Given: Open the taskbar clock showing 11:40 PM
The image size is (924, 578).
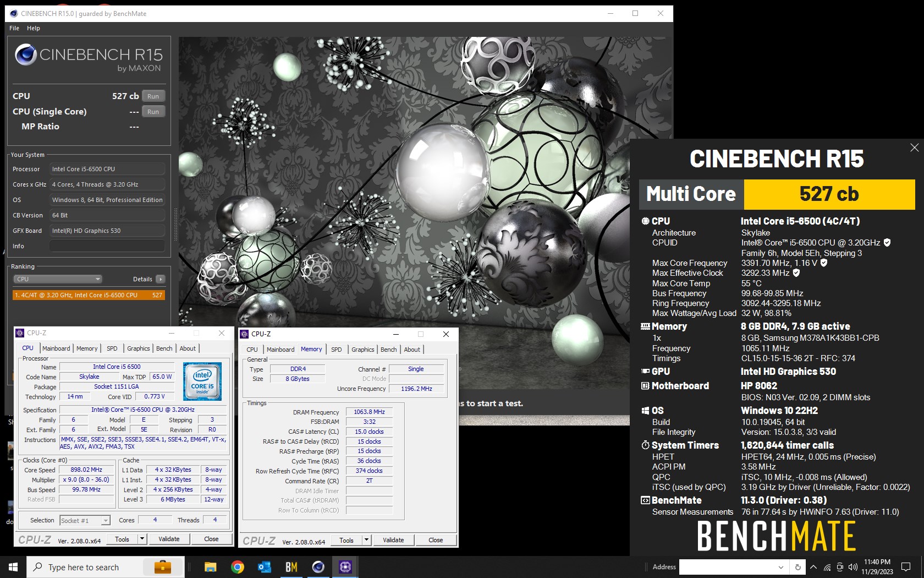Looking at the screenshot, I should pyautogui.click(x=877, y=567).
